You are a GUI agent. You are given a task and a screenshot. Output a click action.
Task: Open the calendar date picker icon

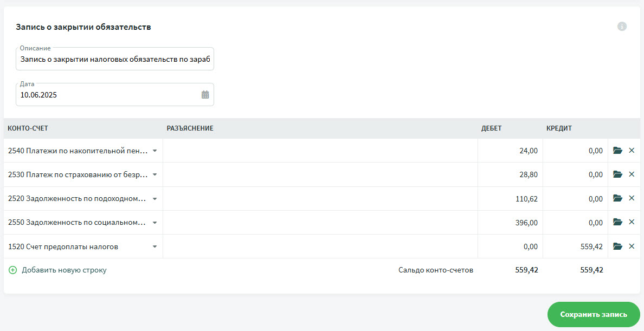205,94
